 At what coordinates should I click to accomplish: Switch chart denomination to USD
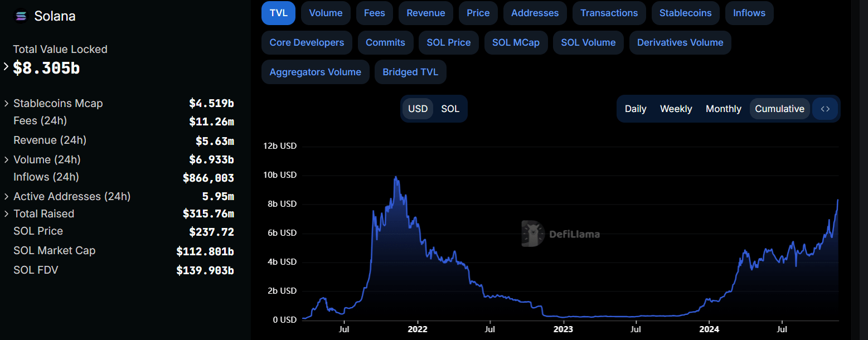(418, 109)
